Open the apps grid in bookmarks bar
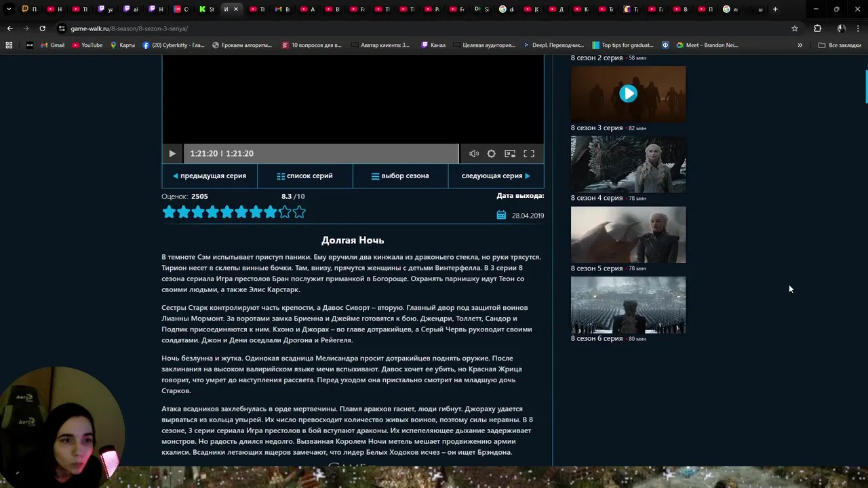This screenshot has height=488, width=868. click(x=9, y=45)
